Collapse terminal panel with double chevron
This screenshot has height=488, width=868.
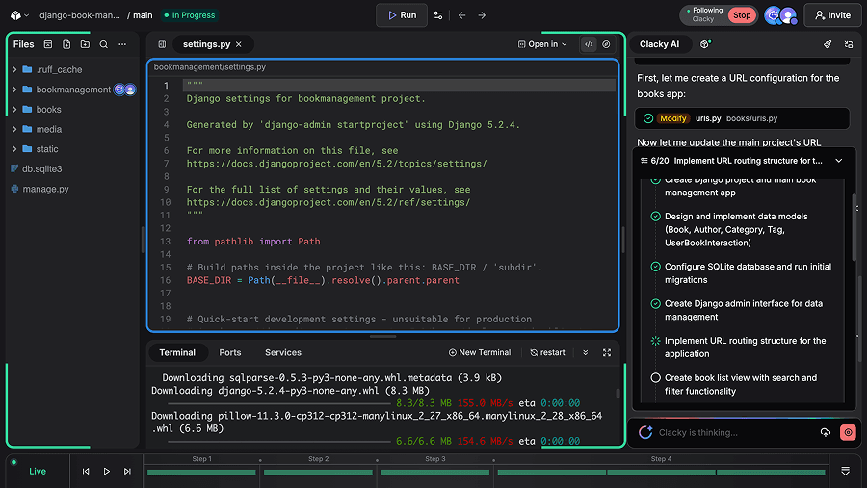tap(585, 352)
